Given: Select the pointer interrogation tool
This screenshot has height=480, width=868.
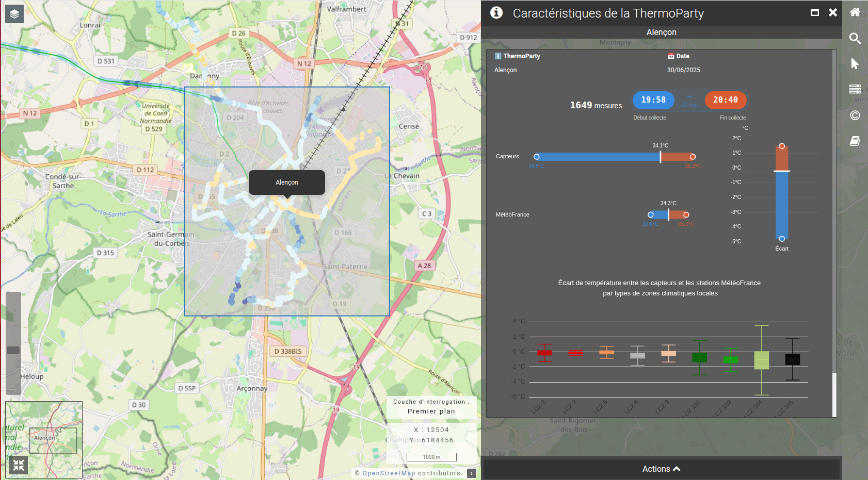Looking at the screenshot, I should coord(855,63).
